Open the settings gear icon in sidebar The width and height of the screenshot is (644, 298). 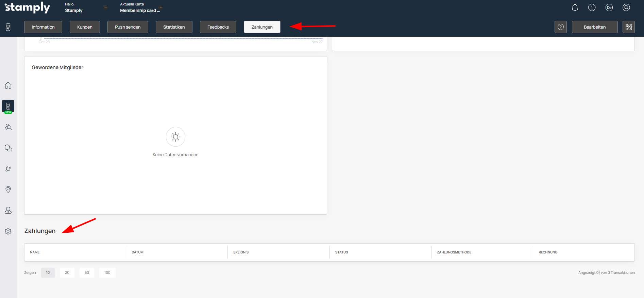[x=8, y=231]
